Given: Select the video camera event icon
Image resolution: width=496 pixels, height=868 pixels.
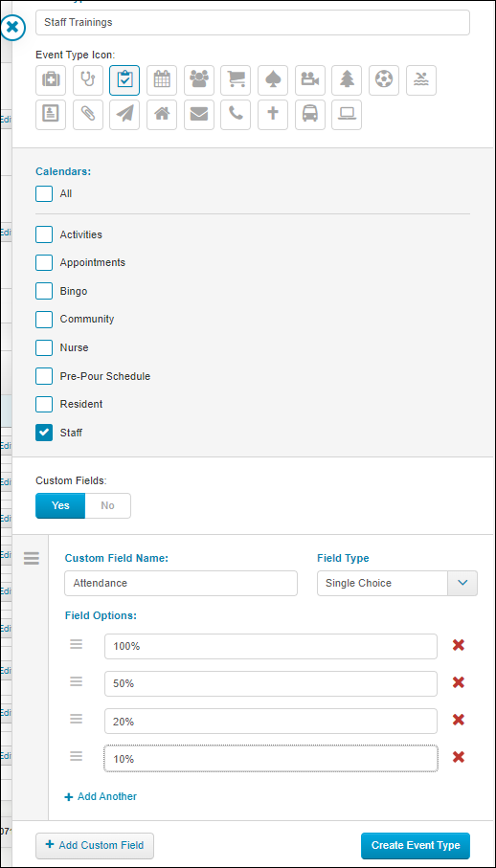Looking at the screenshot, I should pos(309,80).
